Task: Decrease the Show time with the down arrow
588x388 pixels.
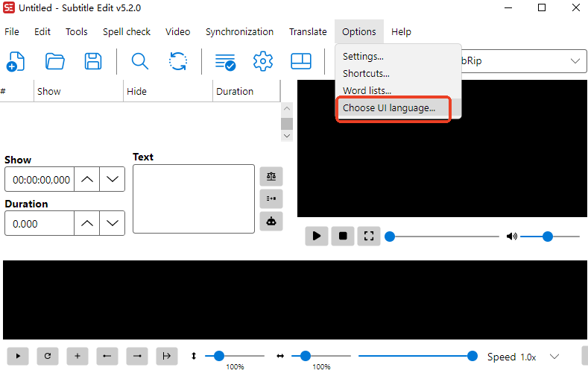Action: (112, 179)
